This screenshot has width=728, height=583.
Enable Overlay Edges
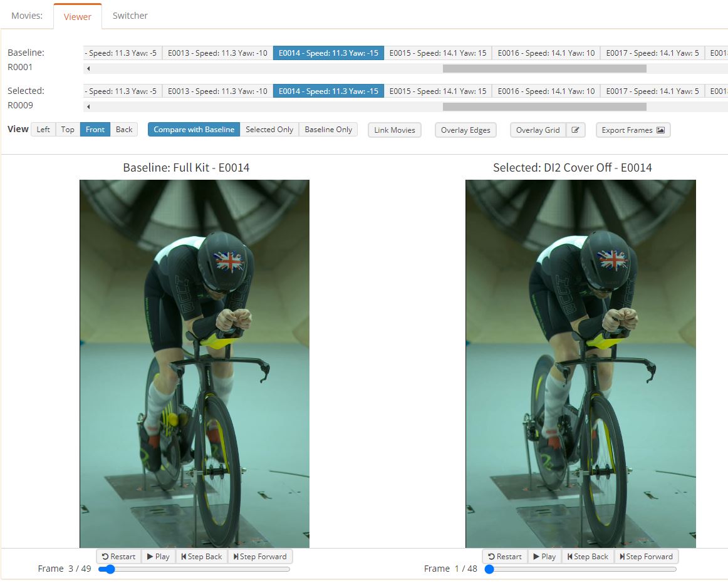pyautogui.click(x=465, y=130)
